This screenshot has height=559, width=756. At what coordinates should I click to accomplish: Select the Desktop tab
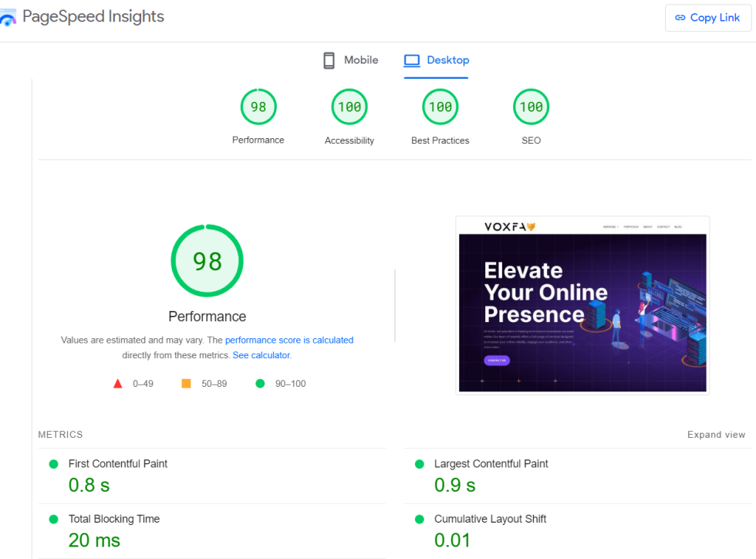(436, 59)
